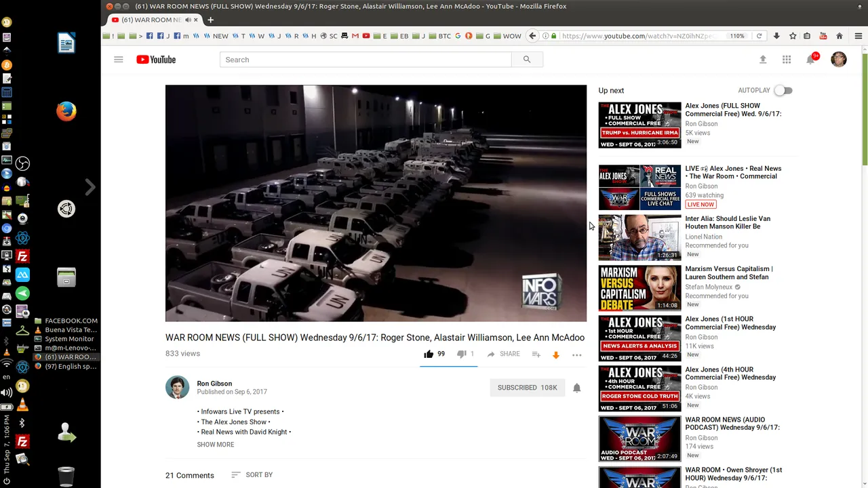Open a new Firefox tab with plus

210,20
